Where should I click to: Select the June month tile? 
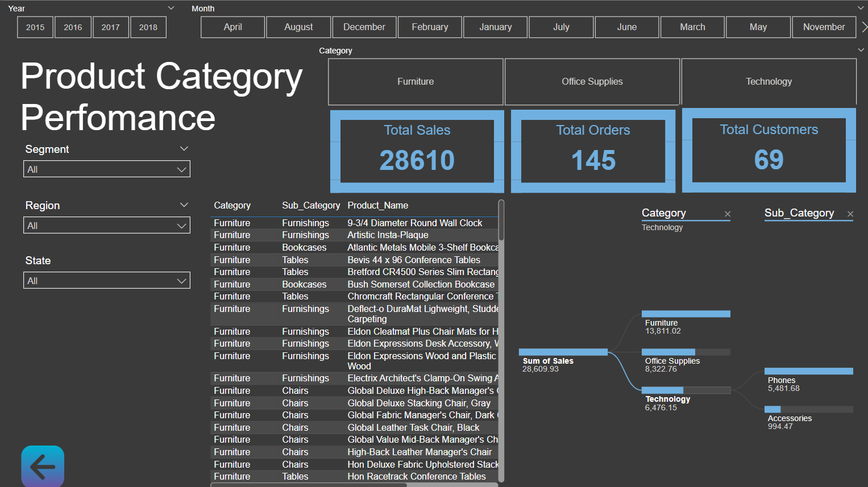[627, 27]
